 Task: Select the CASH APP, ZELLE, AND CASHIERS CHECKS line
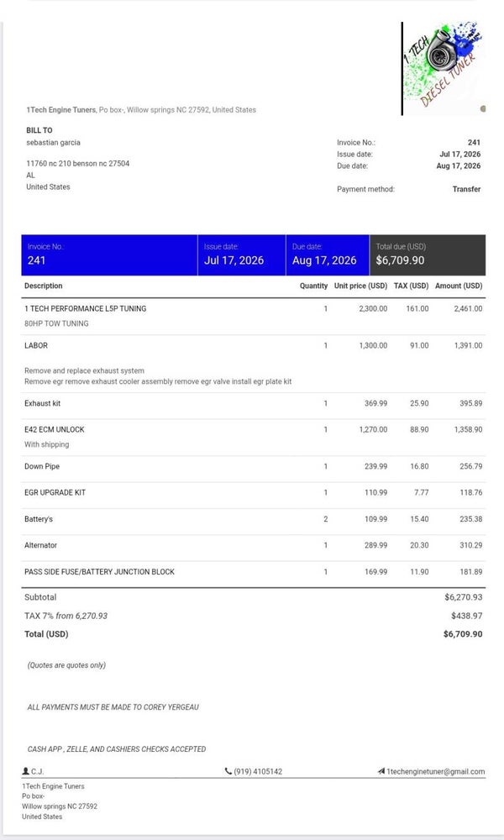(x=117, y=749)
